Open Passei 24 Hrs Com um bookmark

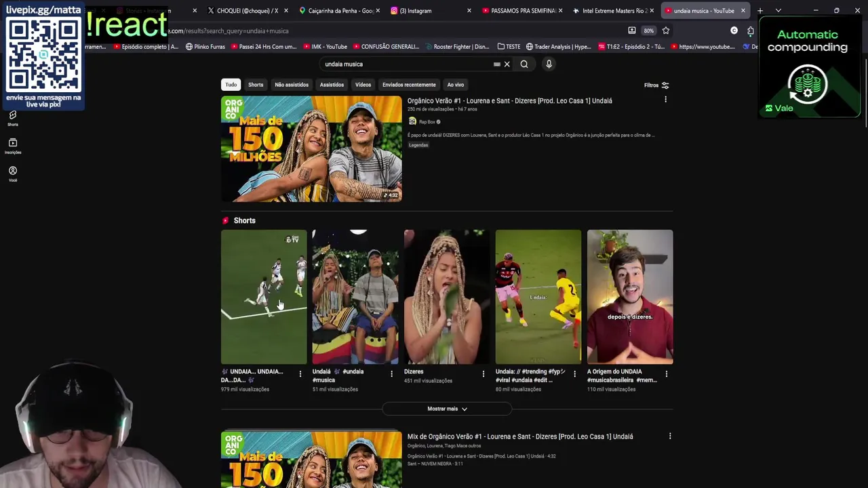(x=264, y=47)
